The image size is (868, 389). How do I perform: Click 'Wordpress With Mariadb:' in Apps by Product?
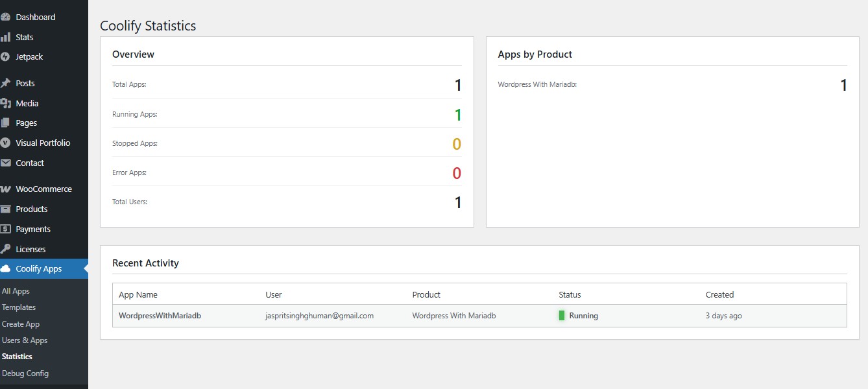pyautogui.click(x=538, y=84)
